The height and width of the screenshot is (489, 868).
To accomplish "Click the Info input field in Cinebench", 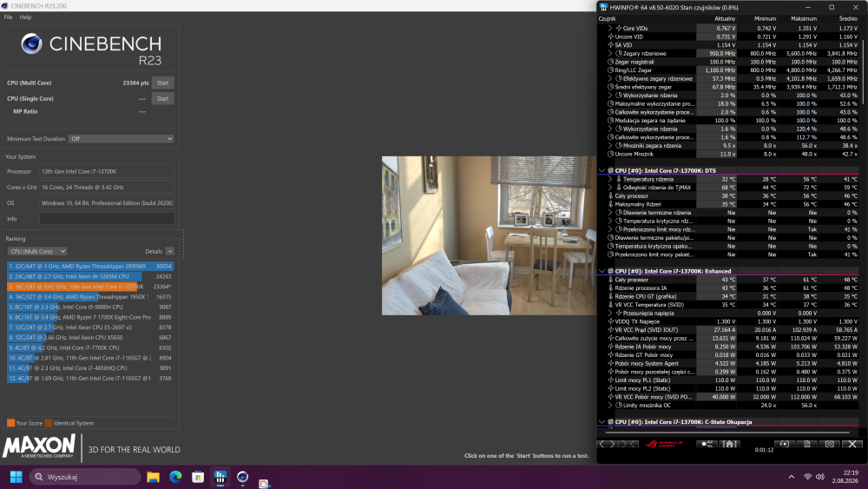I will [x=107, y=219].
